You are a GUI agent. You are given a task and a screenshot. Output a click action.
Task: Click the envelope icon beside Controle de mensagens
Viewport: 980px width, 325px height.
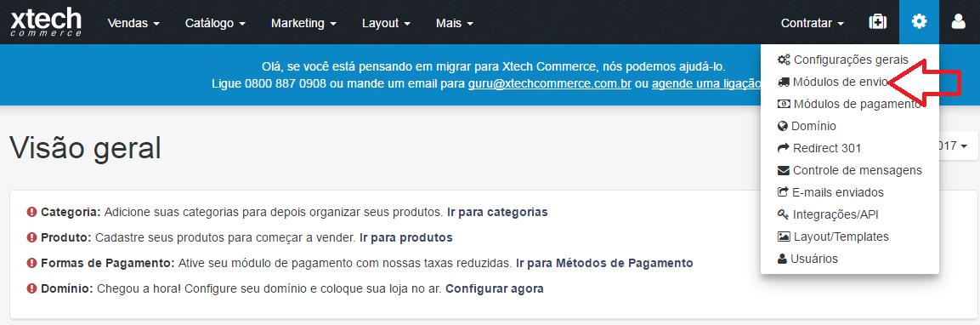click(x=783, y=170)
